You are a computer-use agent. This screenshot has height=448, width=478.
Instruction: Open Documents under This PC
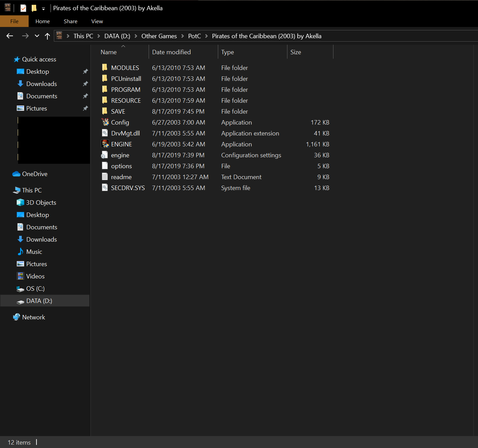coord(42,227)
